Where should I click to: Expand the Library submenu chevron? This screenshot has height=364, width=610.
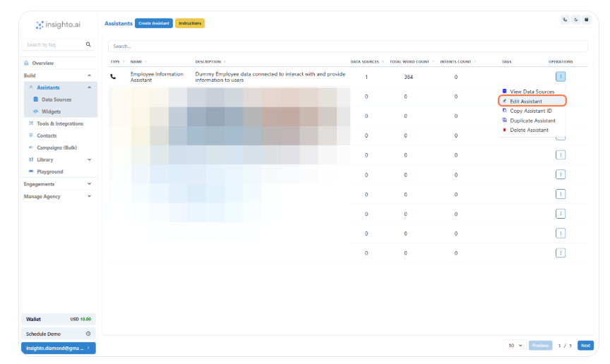click(x=90, y=159)
